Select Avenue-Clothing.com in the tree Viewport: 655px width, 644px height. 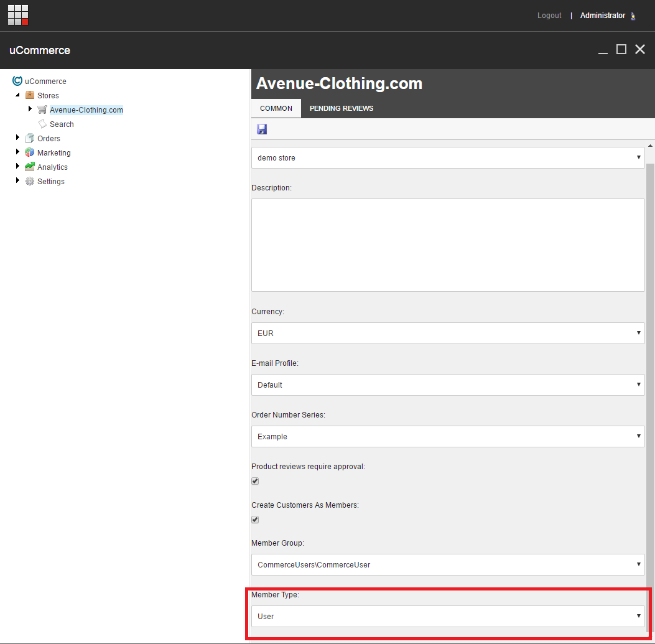(x=86, y=110)
